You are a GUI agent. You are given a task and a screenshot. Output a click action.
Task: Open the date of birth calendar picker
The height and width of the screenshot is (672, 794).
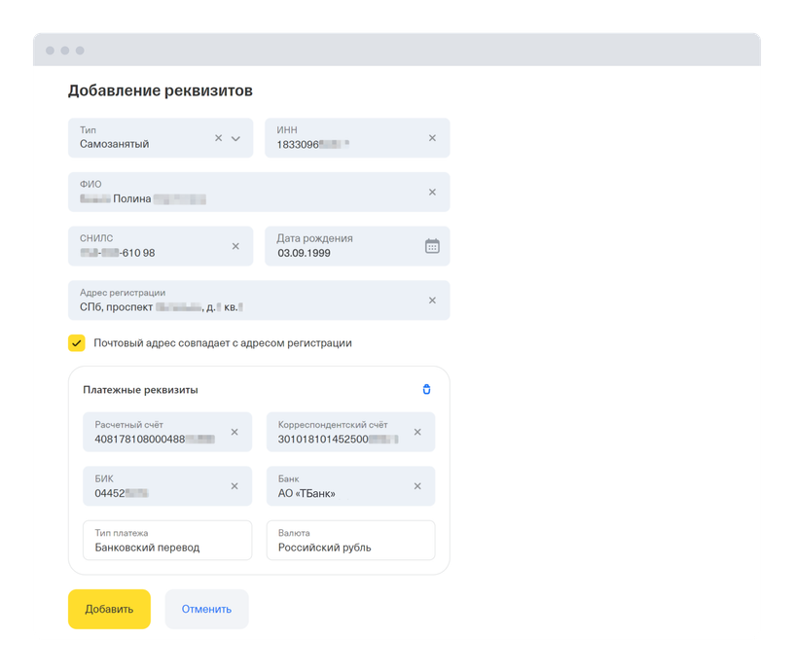point(432,247)
